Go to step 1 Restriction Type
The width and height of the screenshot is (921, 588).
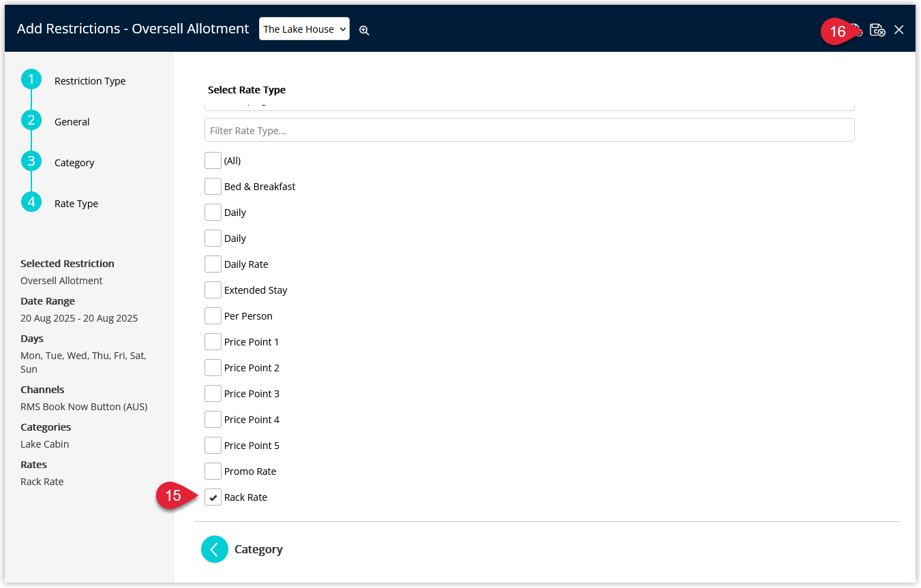click(31, 80)
